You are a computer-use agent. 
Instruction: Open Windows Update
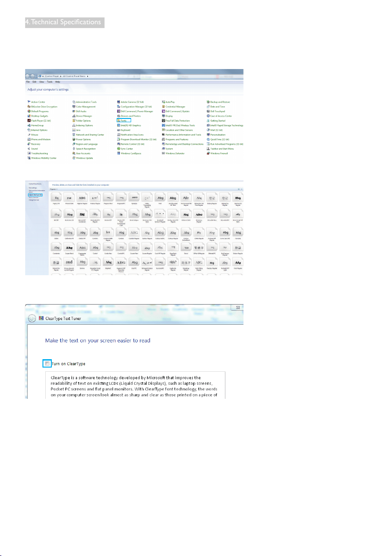coord(83,158)
